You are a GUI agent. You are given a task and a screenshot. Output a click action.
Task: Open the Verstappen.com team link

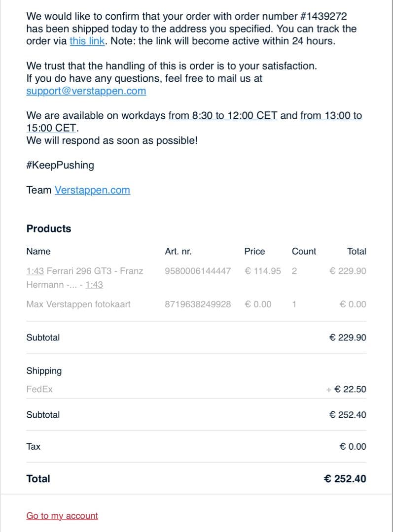click(92, 190)
